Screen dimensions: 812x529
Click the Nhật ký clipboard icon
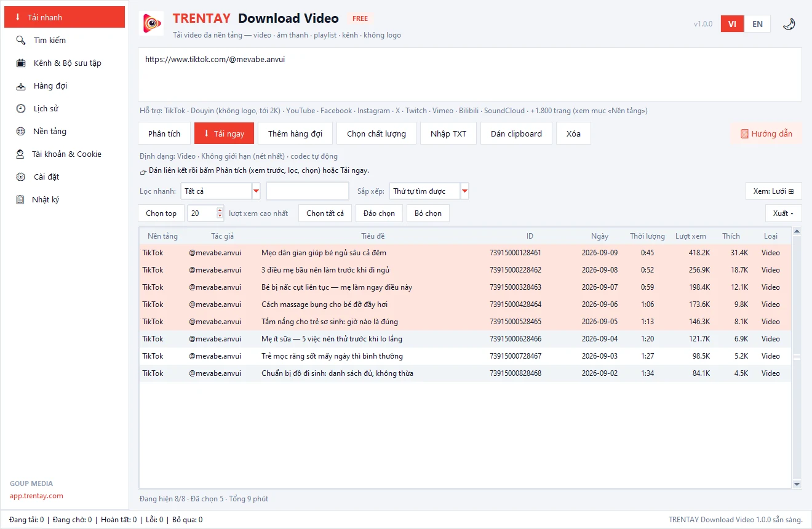[x=20, y=199]
